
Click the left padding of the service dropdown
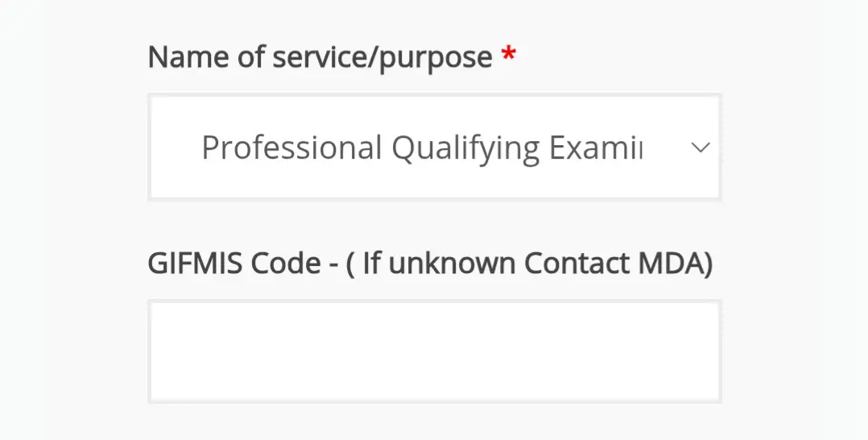(x=174, y=147)
